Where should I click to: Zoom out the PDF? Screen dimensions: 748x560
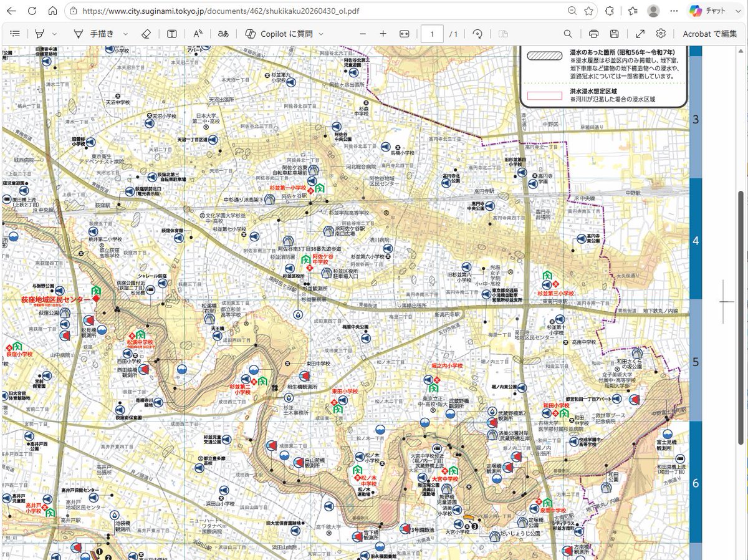click(x=363, y=34)
